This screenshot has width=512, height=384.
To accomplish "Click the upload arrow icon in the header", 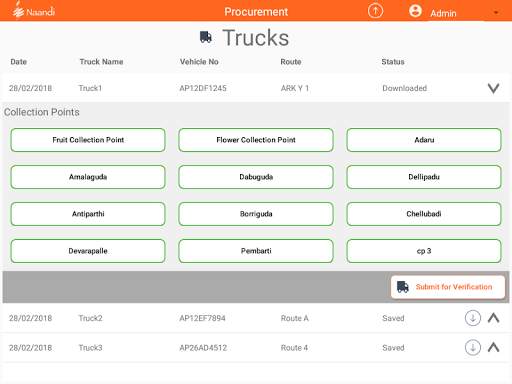I will click(x=375, y=11).
